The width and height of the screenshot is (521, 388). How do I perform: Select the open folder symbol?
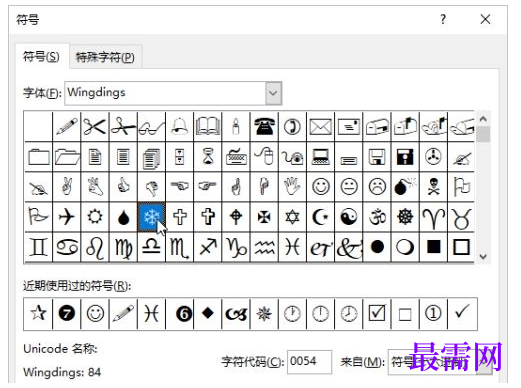pos(67,157)
